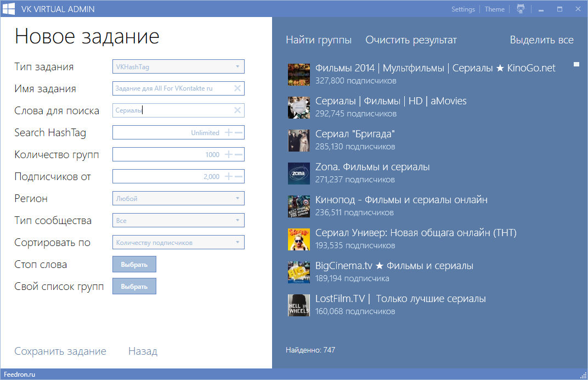Click the Windows logo icon in title bar
Image resolution: width=588 pixels, height=380 pixels.
tap(9, 9)
